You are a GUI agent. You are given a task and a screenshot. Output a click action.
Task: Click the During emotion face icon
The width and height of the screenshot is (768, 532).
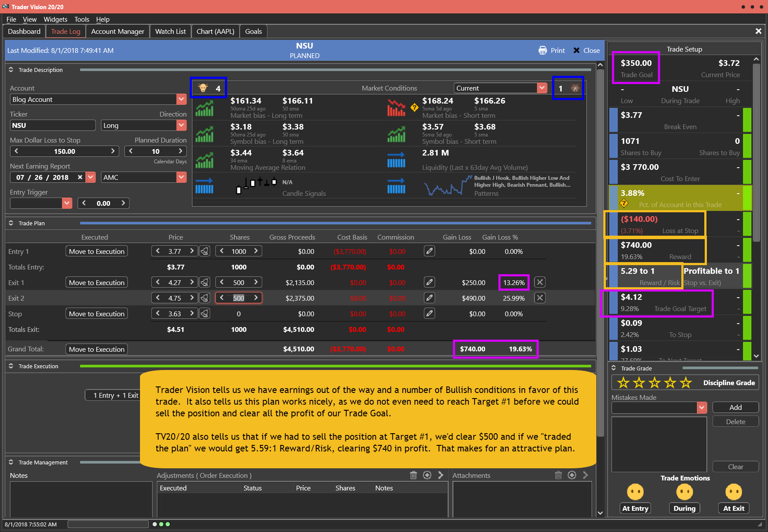pyautogui.click(x=685, y=492)
